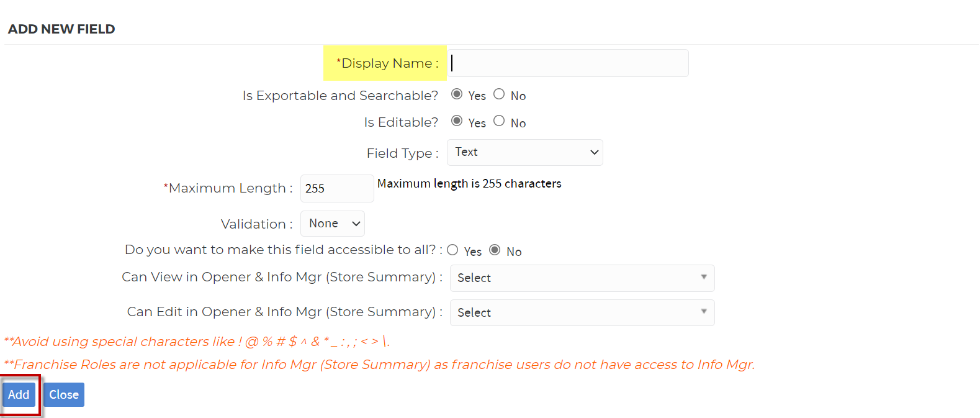This screenshot has width=980, height=418.
Task: Open the Can View in Opener dropdown
Action: tap(582, 278)
